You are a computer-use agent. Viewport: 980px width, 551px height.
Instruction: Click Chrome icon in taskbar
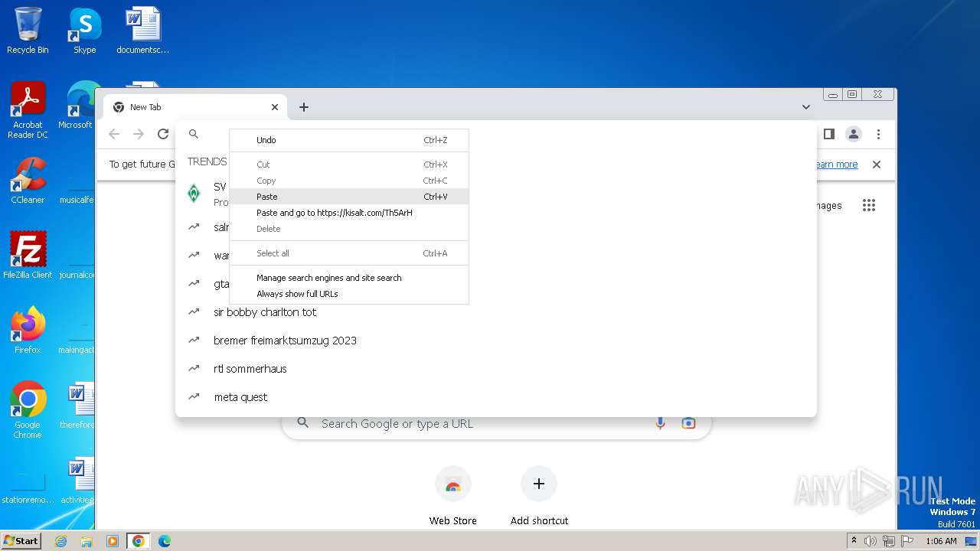(139, 541)
